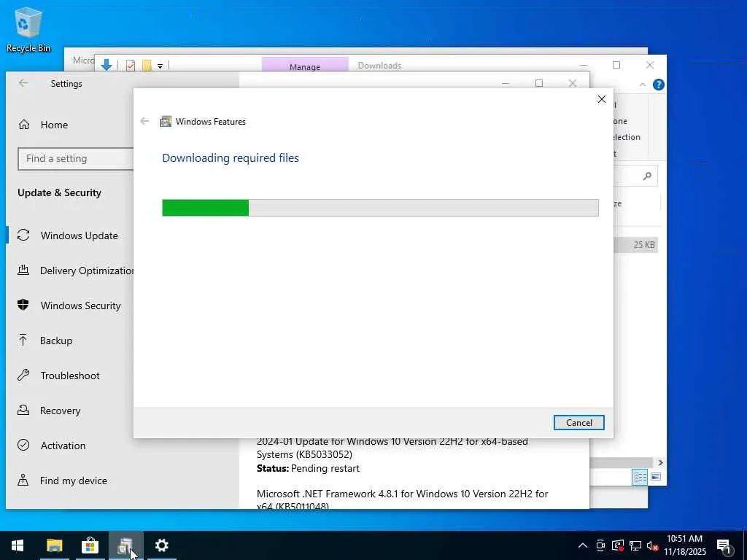Screen dimensions: 747x560
Task: Click the Windows Features taskbar button
Action: point(125,545)
